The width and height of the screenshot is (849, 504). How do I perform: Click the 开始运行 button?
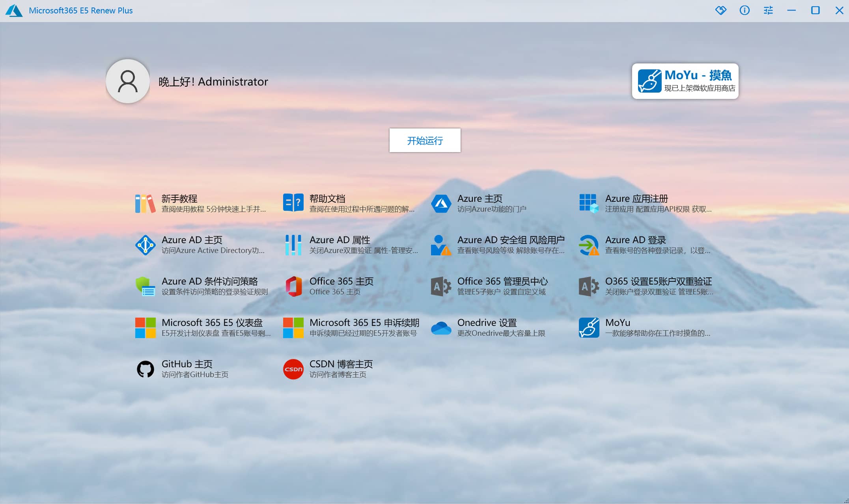[425, 140]
